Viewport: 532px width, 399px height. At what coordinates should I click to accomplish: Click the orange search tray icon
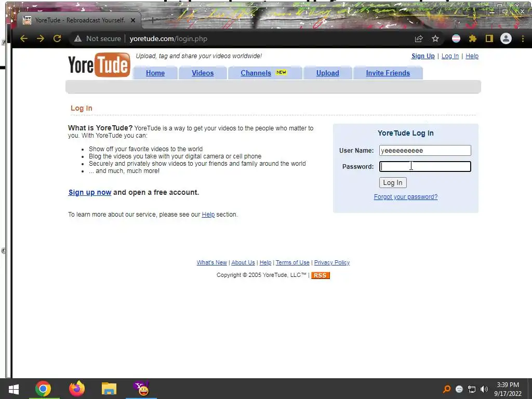447,389
